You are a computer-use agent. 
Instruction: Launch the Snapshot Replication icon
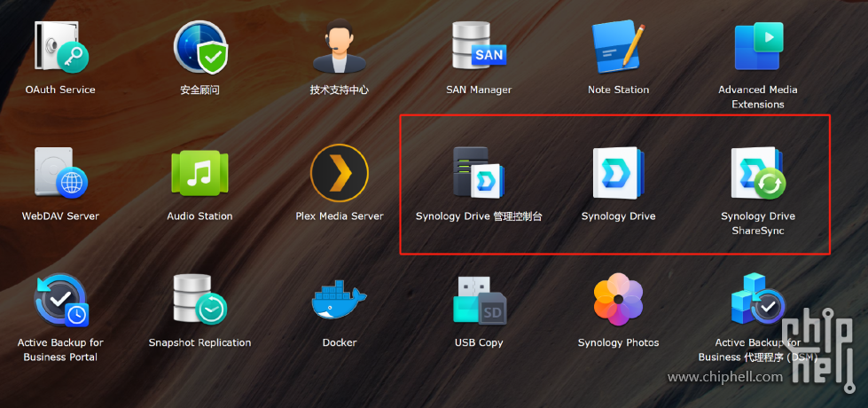pyautogui.click(x=199, y=300)
